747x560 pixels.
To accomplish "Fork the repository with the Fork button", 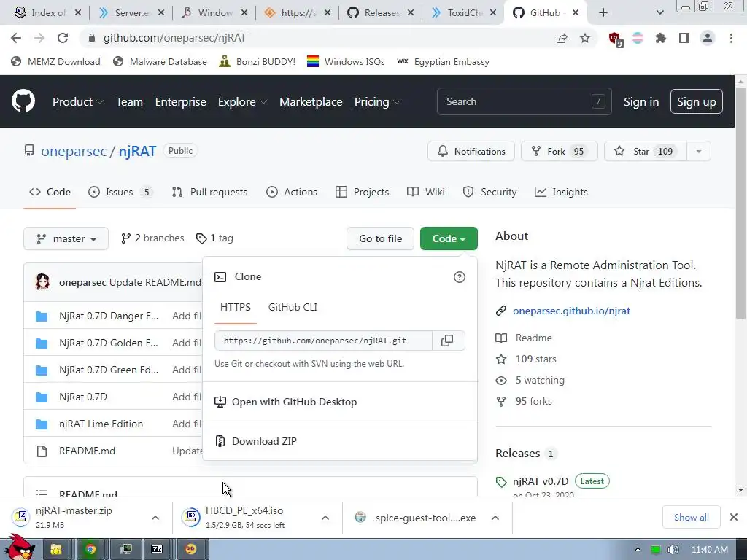I will [560, 152].
